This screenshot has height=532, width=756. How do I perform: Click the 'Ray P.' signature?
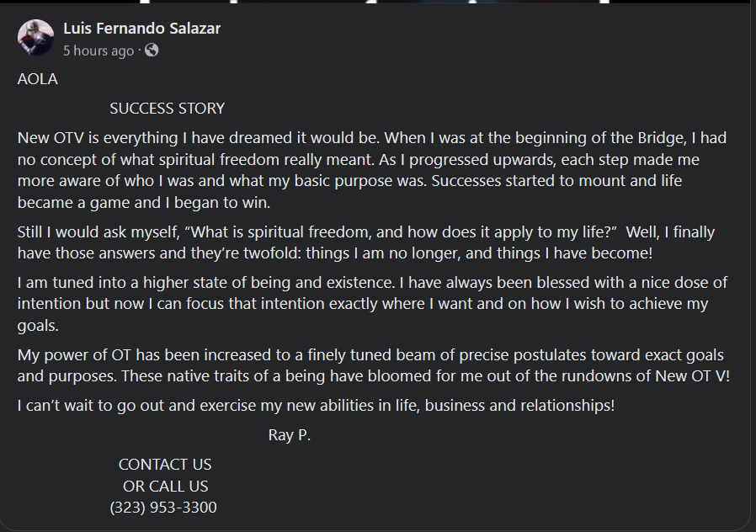point(290,435)
